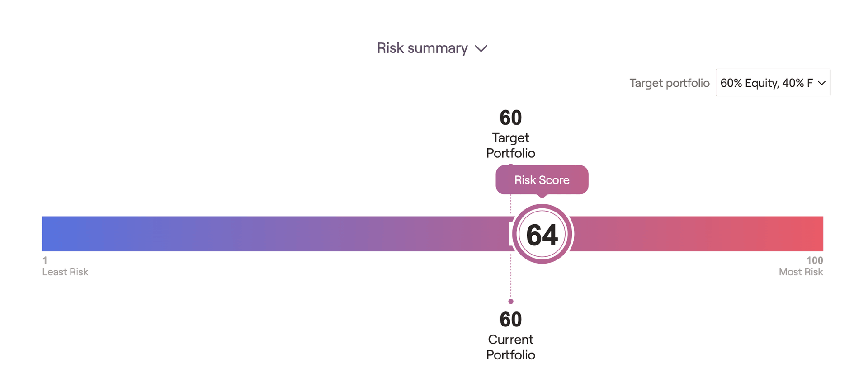Click the Risk Score tooltip bubble

[x=542, y=180]
